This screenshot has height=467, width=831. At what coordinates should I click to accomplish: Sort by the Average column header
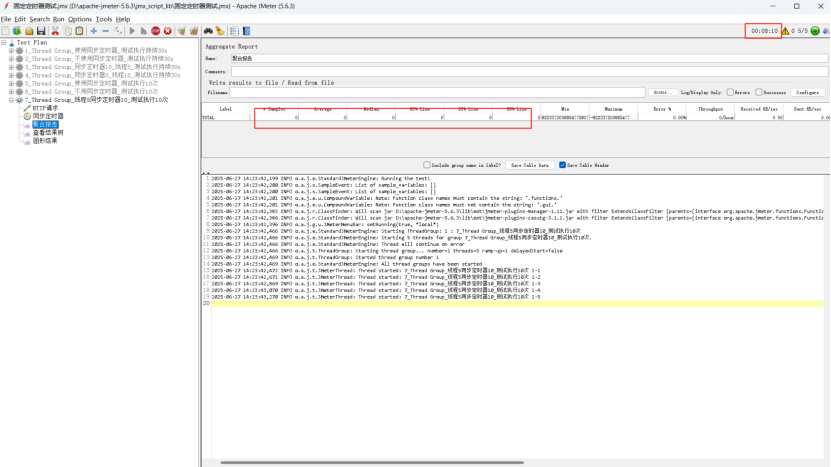(322, 109)
